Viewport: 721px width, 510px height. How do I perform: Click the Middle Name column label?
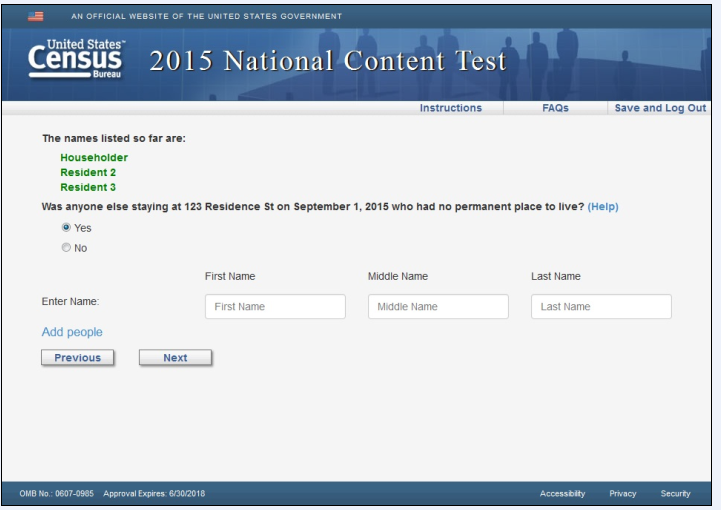[x=398, y=276]
